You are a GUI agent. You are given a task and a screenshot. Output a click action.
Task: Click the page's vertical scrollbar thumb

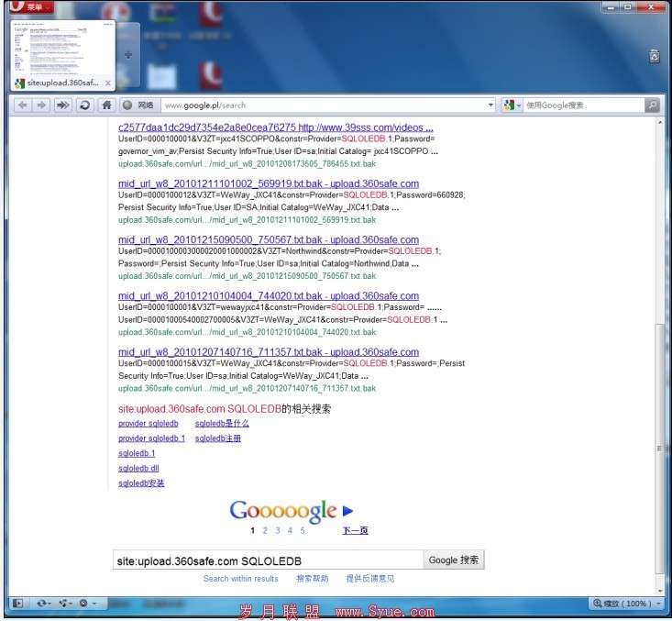point(659,449)
